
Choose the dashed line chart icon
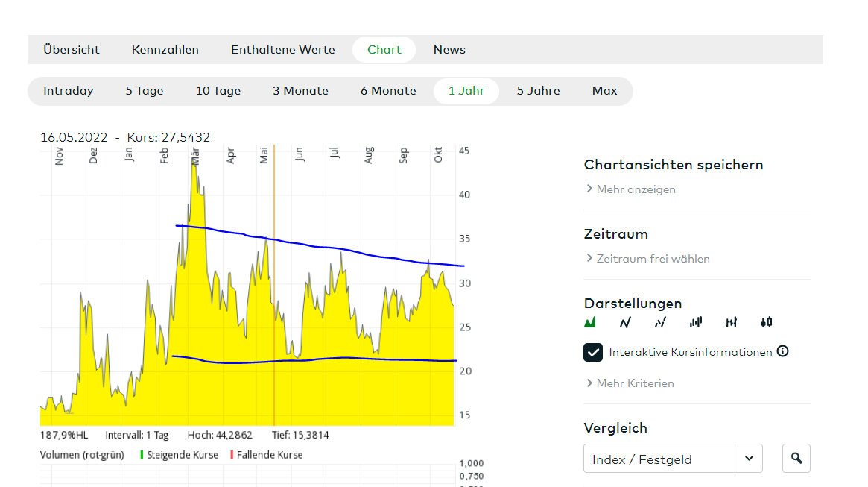point(660,322)
